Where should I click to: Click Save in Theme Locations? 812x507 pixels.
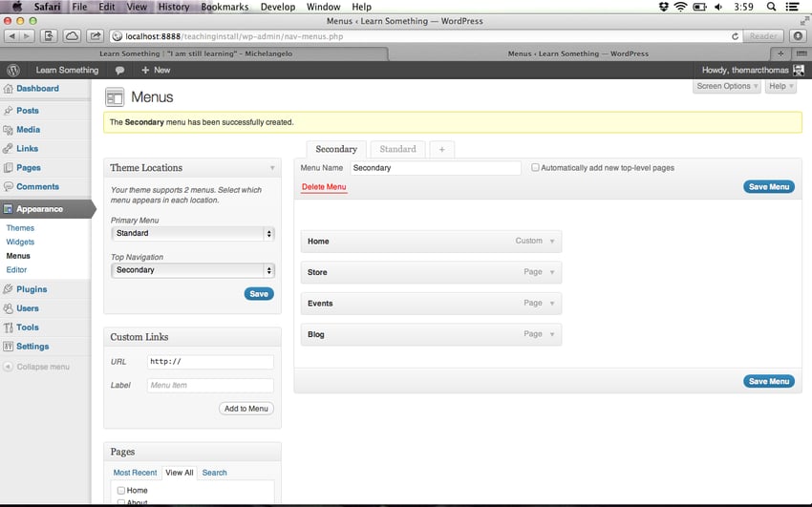tap(259, 294)
